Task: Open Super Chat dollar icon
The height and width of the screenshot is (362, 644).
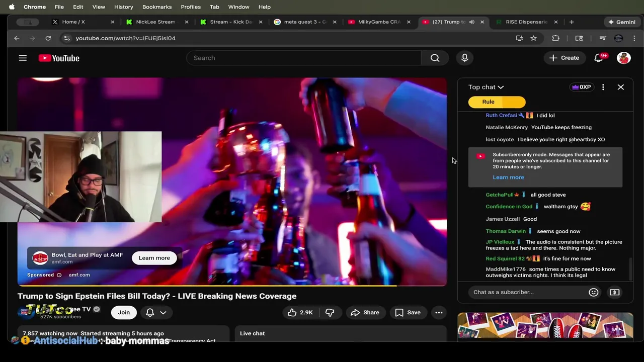Action: coord(614,292)
